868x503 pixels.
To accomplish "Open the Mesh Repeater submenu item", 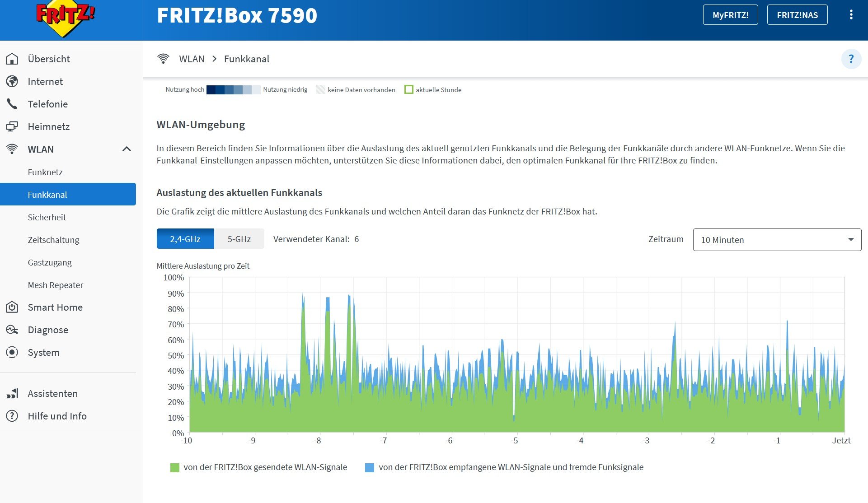I will click(x=56, y=285).
